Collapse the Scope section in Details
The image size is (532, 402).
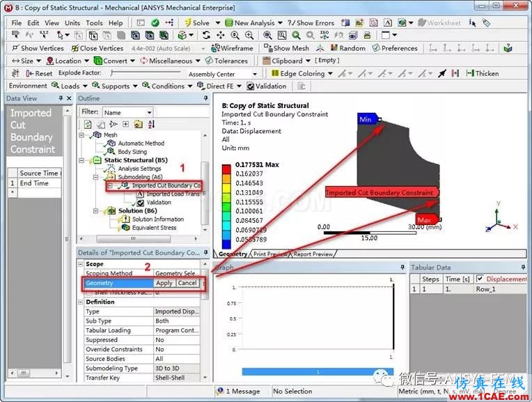(x=81, y=264)
